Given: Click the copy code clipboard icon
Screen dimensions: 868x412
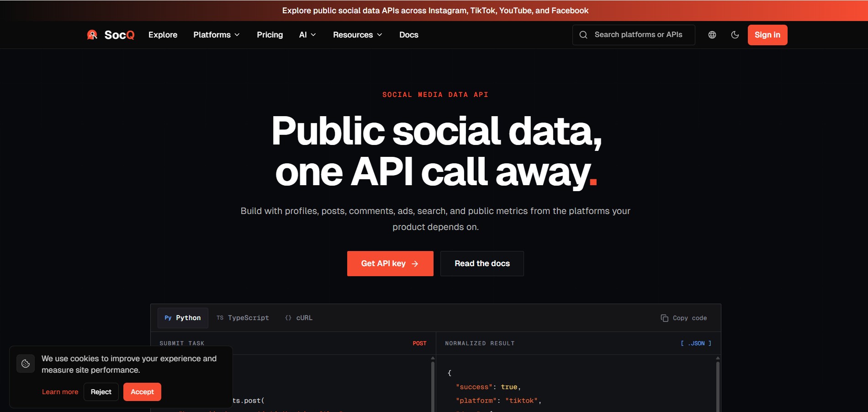Looking at the screenshot, I should [665, 318].
